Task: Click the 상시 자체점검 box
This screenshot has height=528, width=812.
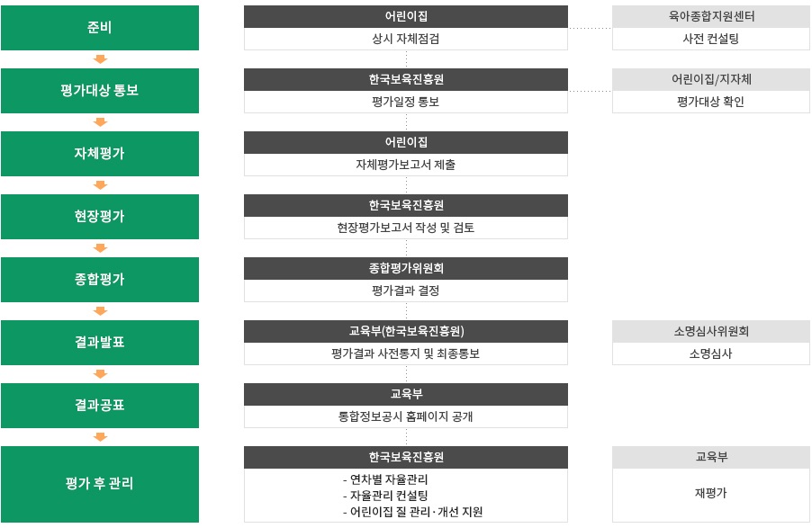Action: 406,39
